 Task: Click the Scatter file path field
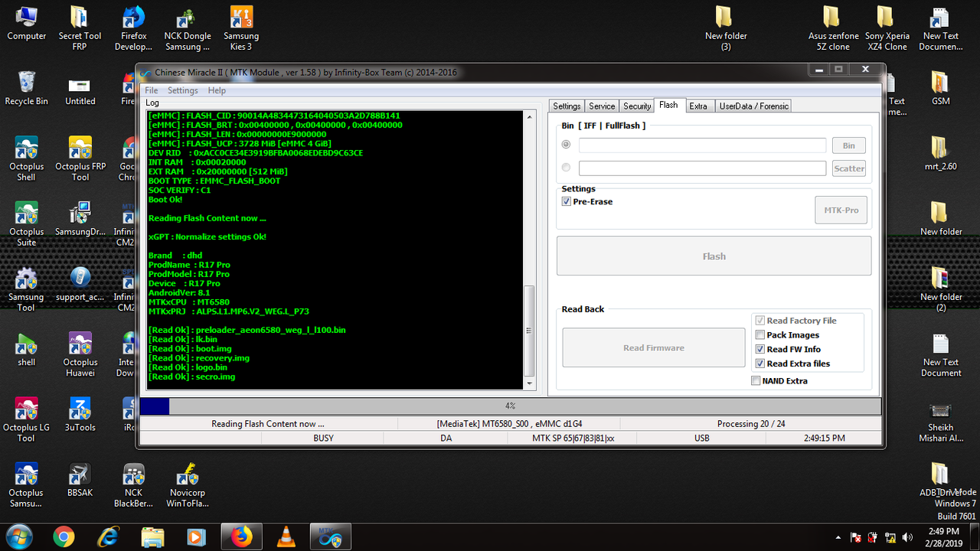(702, 168)
